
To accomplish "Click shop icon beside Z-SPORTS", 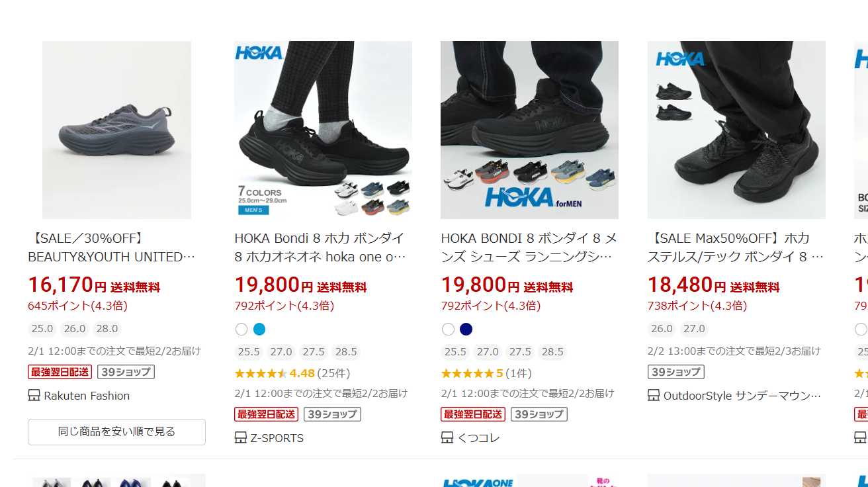I will click(240, 438).
